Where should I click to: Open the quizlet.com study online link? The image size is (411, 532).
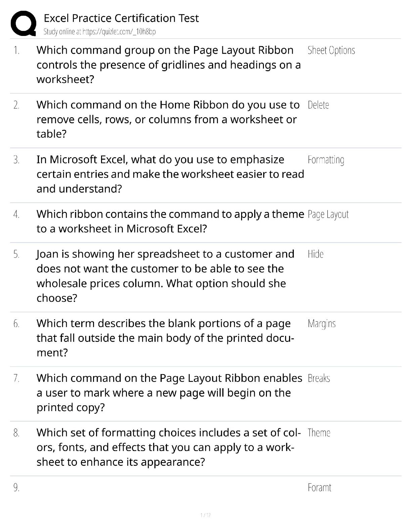[100, 32]
